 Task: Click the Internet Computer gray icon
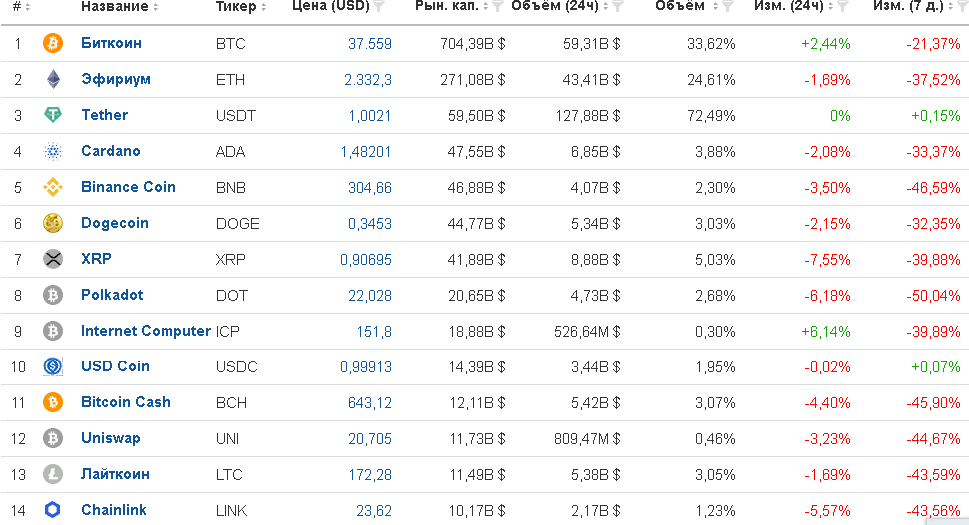click(x=53, y=331)
